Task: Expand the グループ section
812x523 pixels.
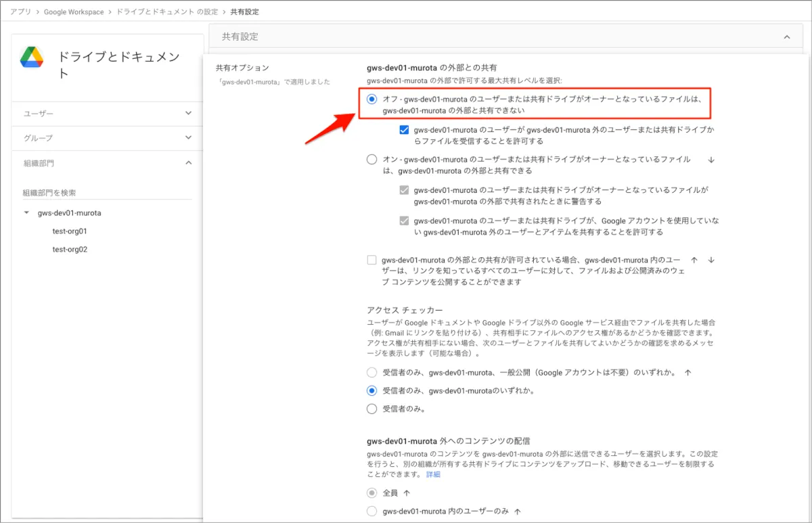Action: (188, 138)
